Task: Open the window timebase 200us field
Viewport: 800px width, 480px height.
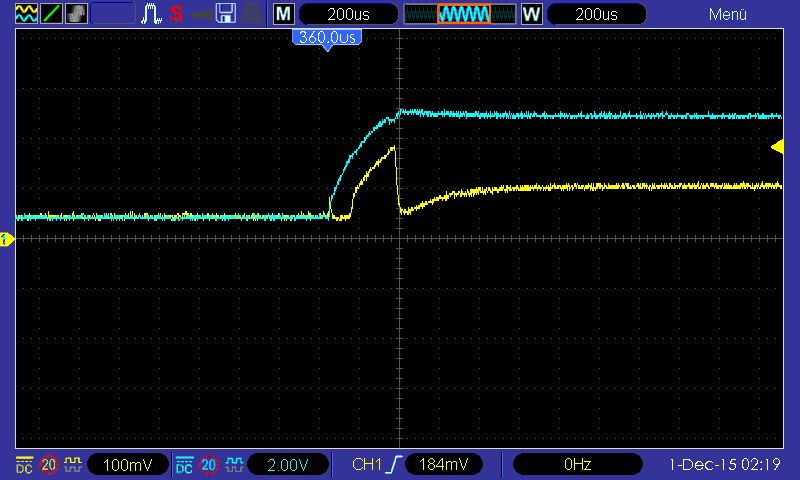Action: (x=596, y=14)
